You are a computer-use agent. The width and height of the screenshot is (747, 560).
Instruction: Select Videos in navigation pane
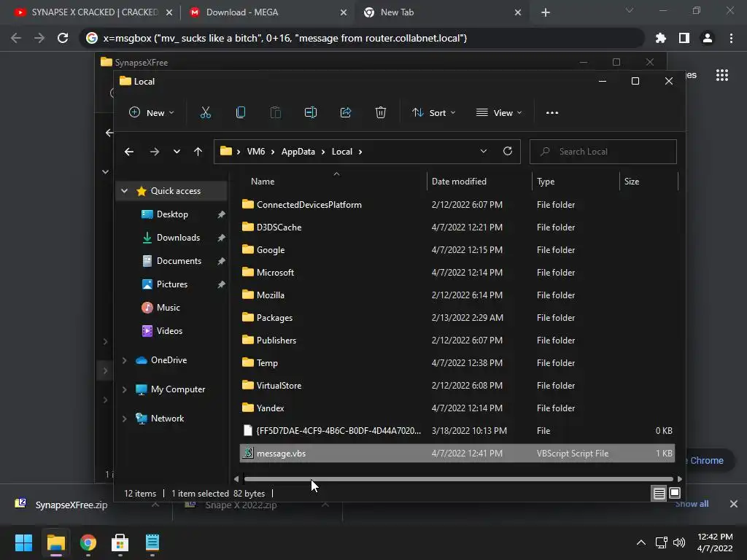click(169, 331)
